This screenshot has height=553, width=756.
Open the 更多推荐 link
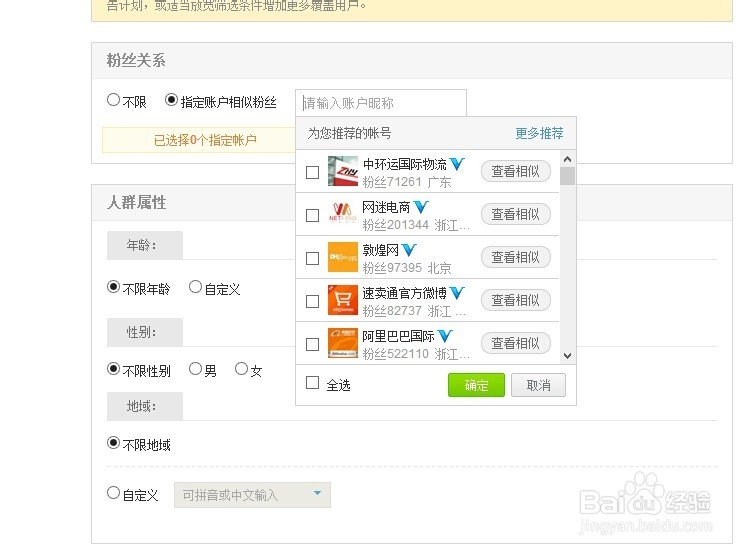(x=539, y=133)
